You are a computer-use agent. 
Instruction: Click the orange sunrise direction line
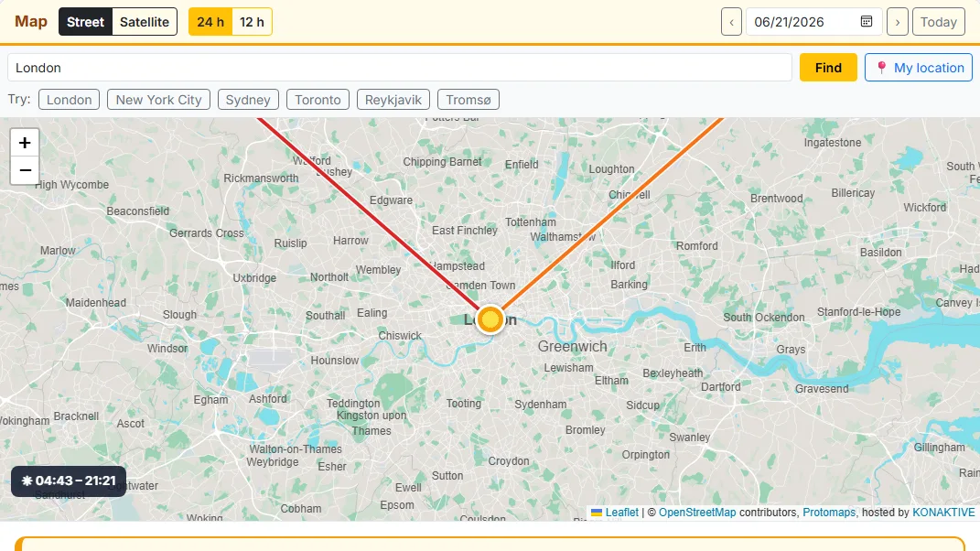coord(612,213)
